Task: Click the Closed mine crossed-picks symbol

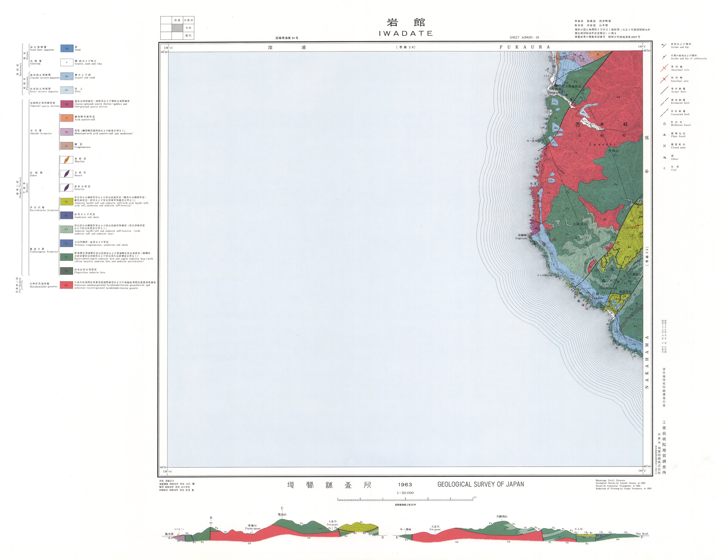Action: coord(664,146)
